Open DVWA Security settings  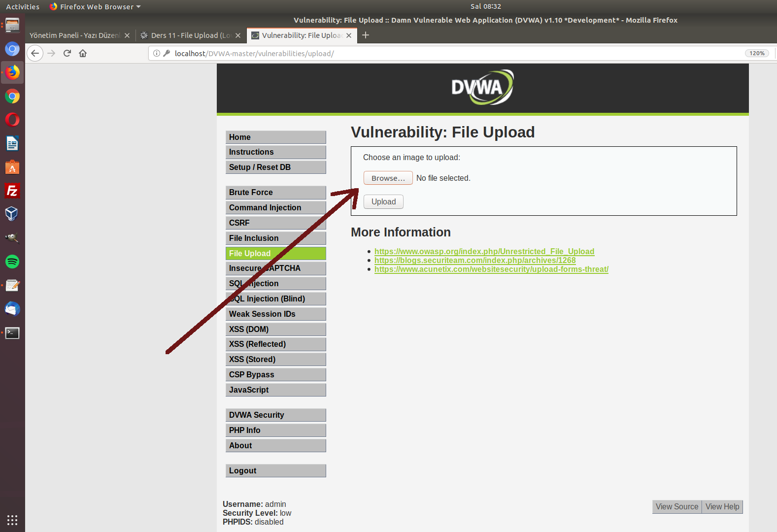point(276,415)
